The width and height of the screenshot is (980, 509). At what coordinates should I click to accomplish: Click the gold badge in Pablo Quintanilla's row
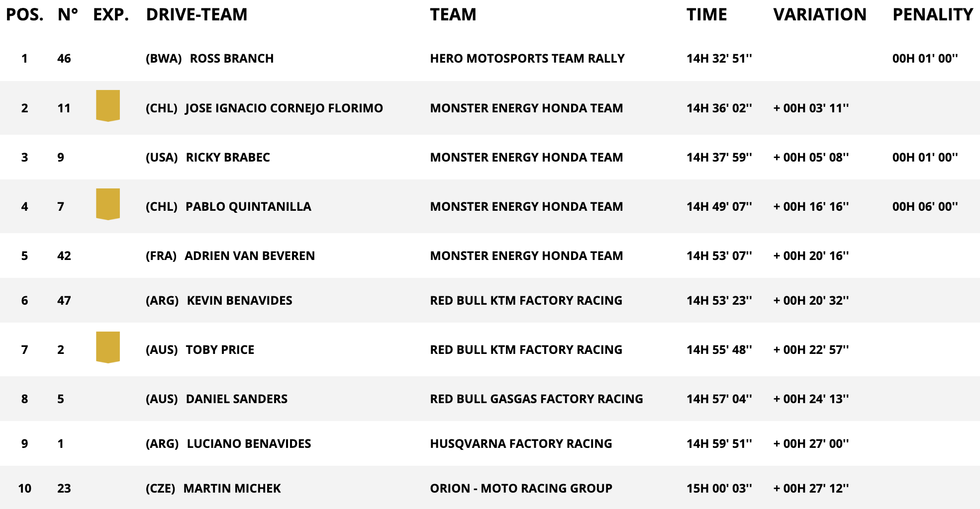pyautogui.click(x=108, y=204)
